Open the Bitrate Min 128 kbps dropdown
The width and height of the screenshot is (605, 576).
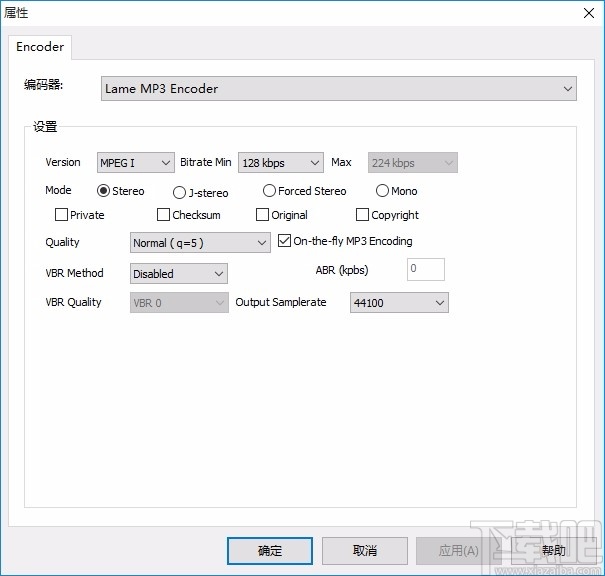281,162
